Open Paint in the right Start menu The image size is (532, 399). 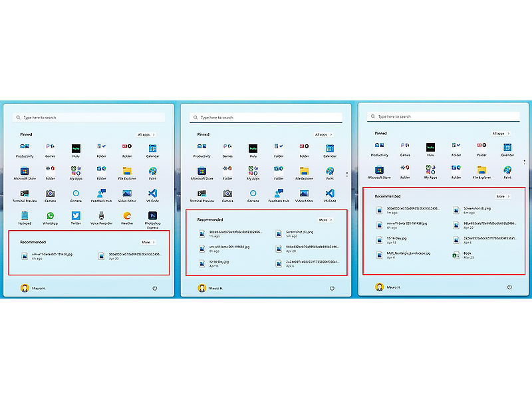(x=507, y=170)
